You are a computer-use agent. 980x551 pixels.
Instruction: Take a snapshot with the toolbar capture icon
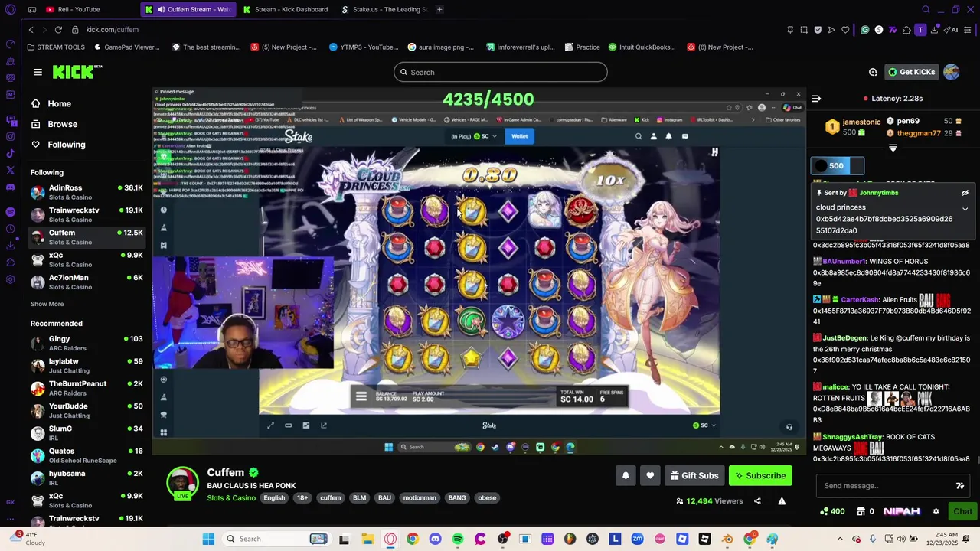click(804, 30)
